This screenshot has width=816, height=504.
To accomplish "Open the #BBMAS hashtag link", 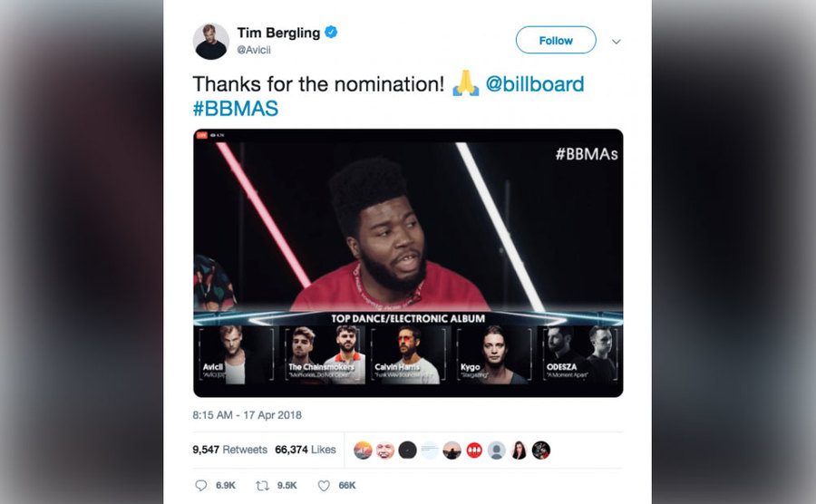I will coord(235,108).
